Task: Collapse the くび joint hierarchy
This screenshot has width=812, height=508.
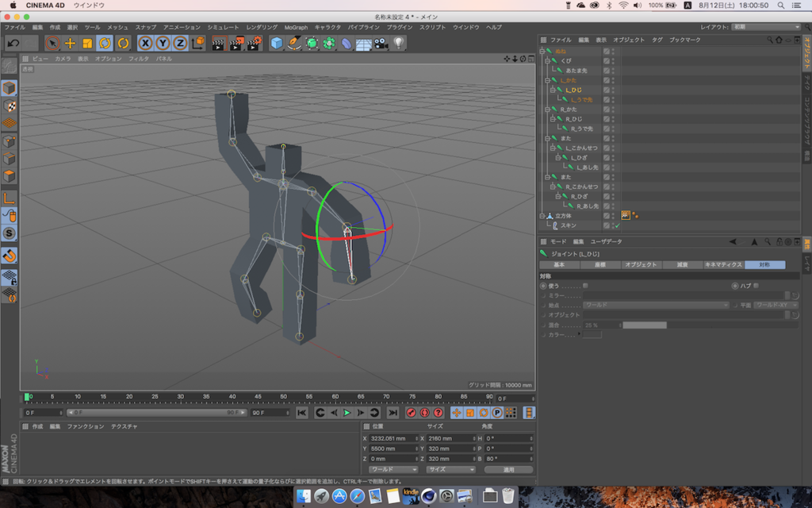Action: coord(547,60)
